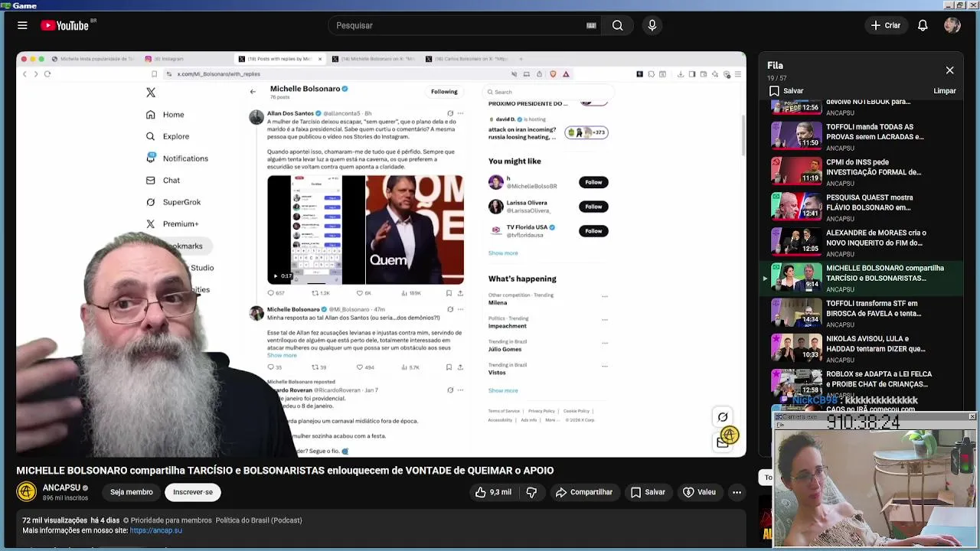Select Explore in the X sidebar
Image resolution: width=980 pixels, height=551 pixels.
click(168, 136)
